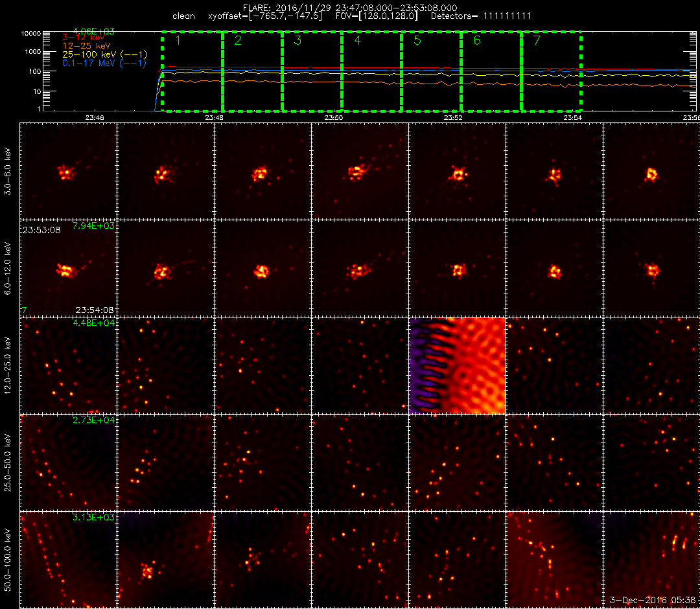The width and height of the screenshot is (700, 609).
Task: Open the 3.0-6.0 keV image in the fourth column
Action: (x=360, y=171)
